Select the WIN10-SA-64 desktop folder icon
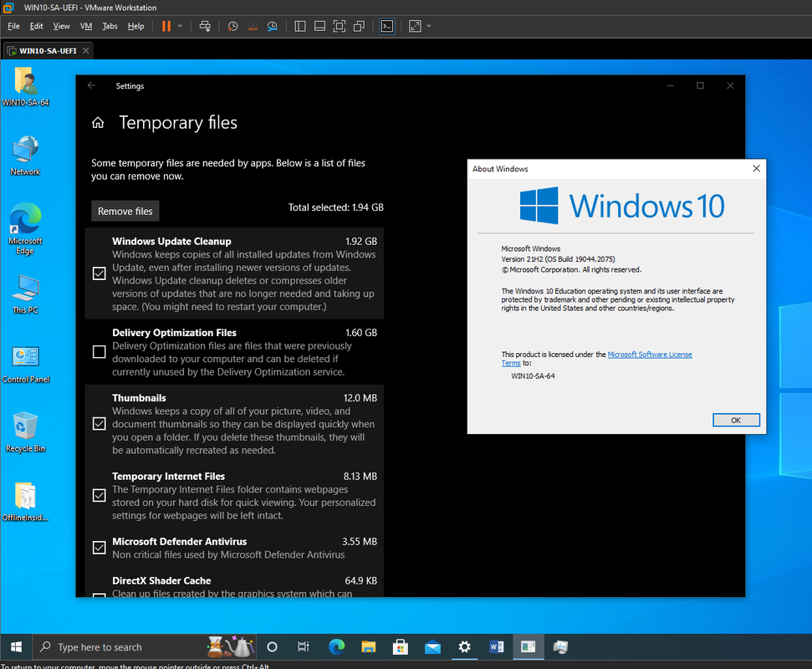Viewport: 812px width, 669px height. point(25,86)
